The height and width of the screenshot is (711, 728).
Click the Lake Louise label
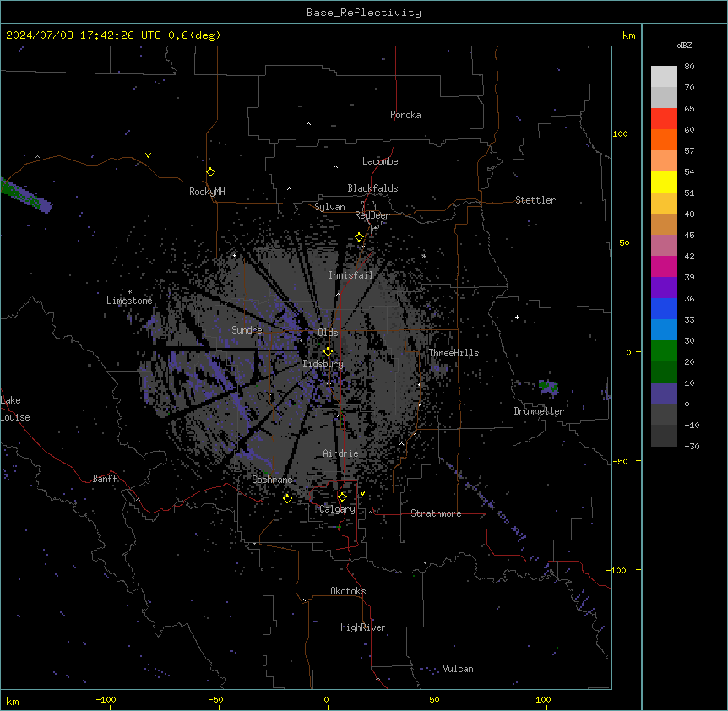pos(14,409)
